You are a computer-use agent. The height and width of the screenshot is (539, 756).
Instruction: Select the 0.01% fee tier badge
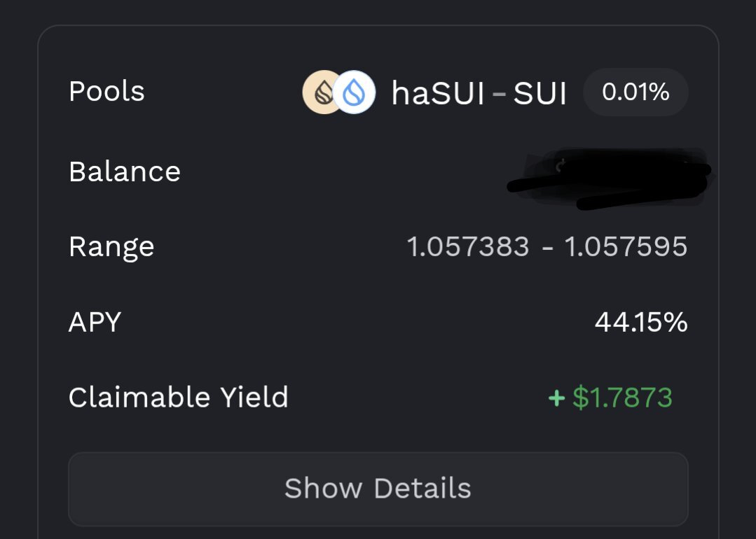(x=635, y=92)
